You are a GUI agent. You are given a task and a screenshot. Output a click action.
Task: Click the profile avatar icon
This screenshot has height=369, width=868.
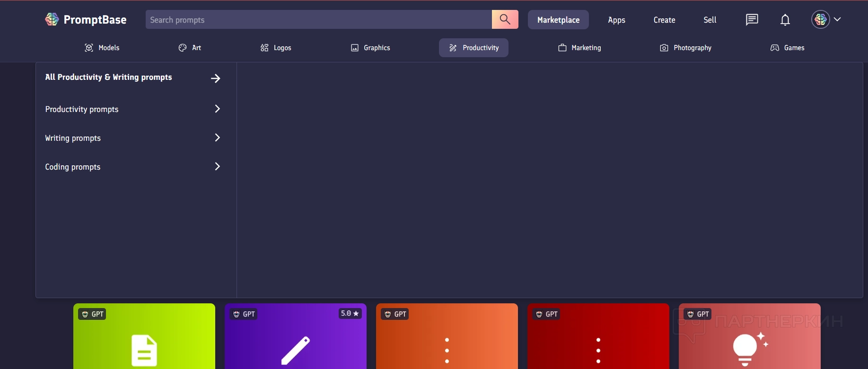pos(821,19)
